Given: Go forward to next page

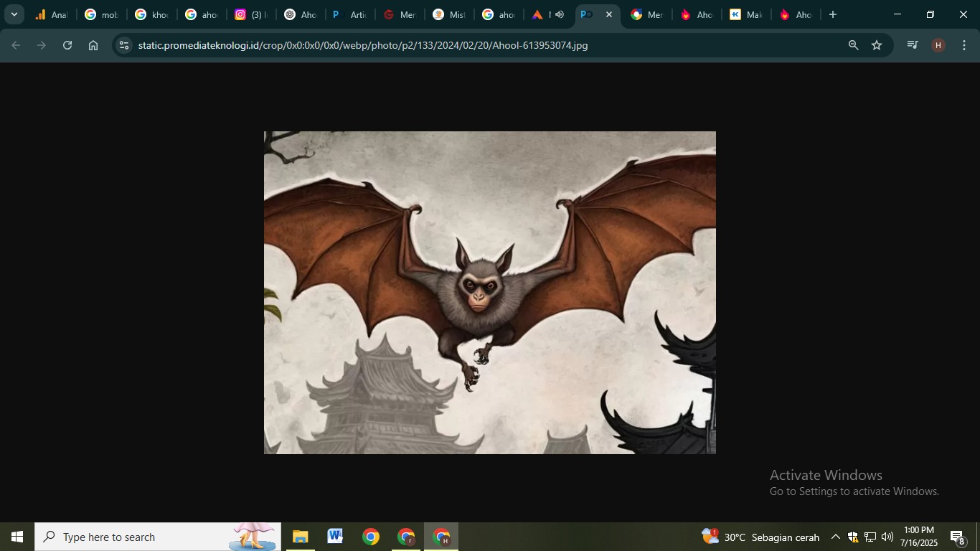Looking at the screenshot, I should pos(42,45).
